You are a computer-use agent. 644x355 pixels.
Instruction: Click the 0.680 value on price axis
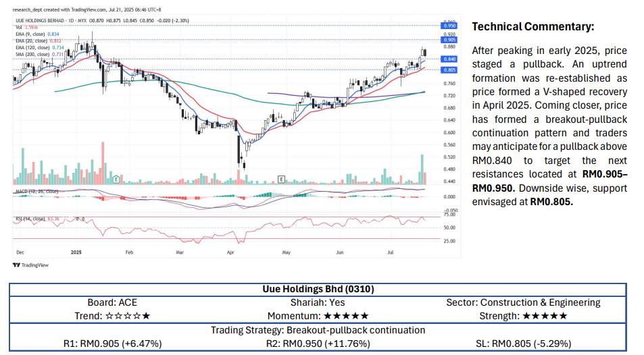click(450, 108)
